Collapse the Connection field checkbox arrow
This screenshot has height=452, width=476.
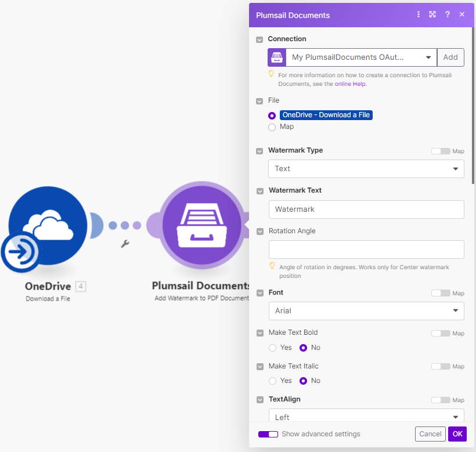[259, 39]
